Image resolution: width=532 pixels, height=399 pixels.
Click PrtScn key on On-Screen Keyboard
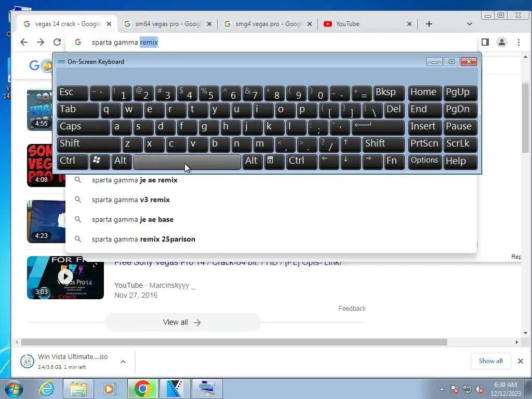[x=425, y=144]
